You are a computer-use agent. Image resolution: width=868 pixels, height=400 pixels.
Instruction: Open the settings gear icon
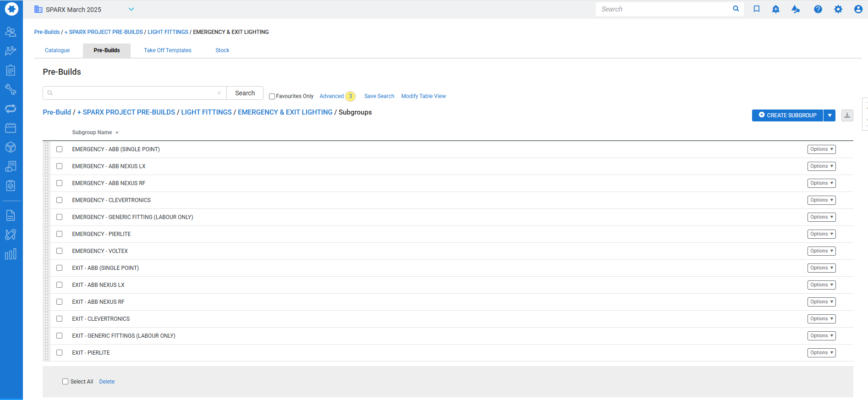[x=838, y=9]
